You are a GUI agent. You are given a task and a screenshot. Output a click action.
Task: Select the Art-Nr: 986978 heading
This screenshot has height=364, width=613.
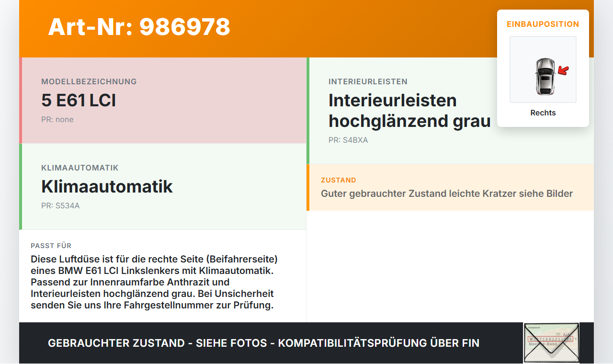tap(139, 27)
